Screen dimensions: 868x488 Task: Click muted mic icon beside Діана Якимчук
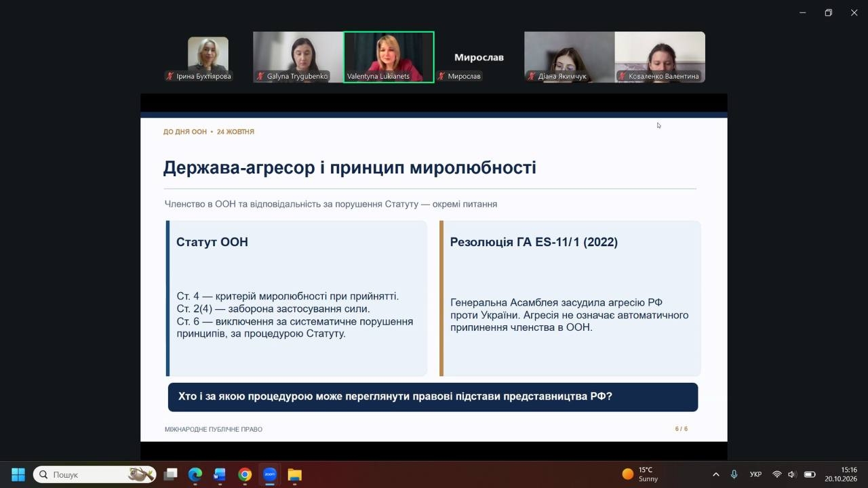click(x=532, y=77)
